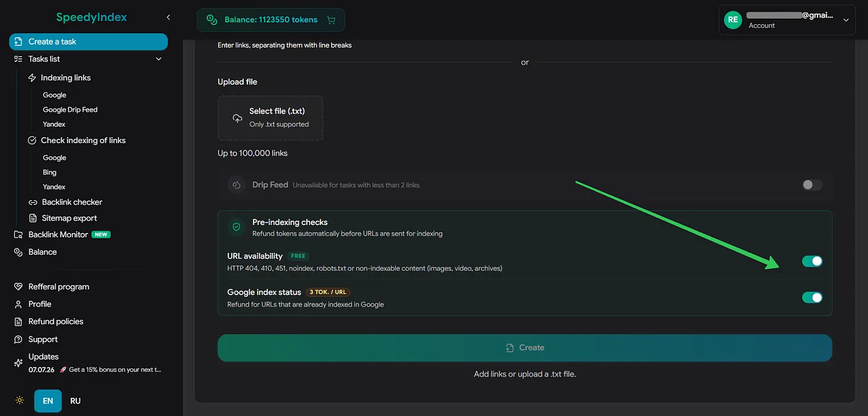Click the Profile person icon

pyautogui.click(x=18, y=304)
